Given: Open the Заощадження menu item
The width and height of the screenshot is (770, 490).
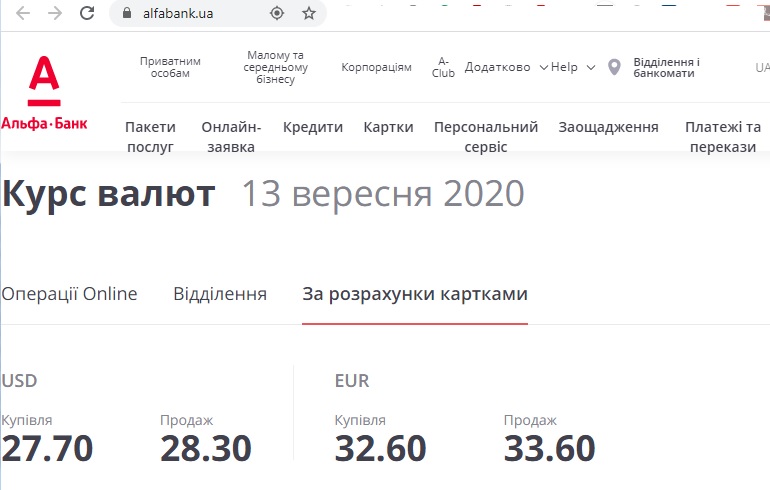Looking at the screenshot, I should 608,127.
